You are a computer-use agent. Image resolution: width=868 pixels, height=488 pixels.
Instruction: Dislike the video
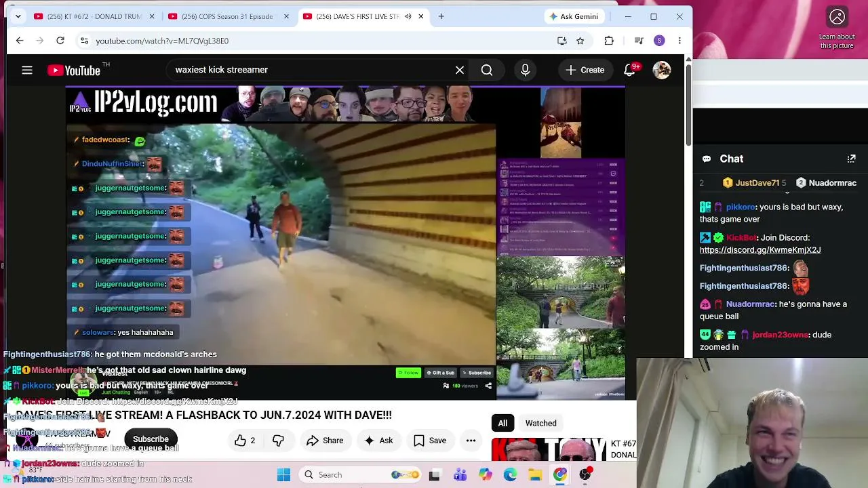point(278,441)
